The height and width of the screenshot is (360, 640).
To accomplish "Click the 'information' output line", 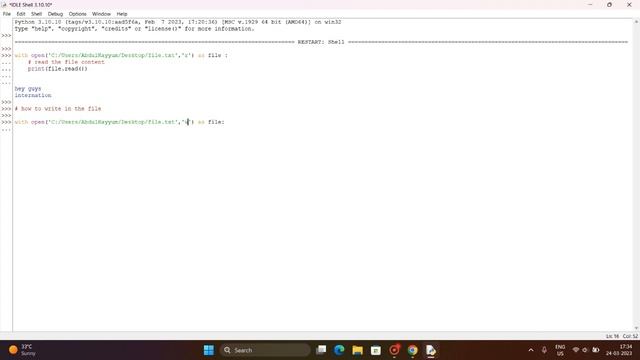I will (x=33, y=95).
